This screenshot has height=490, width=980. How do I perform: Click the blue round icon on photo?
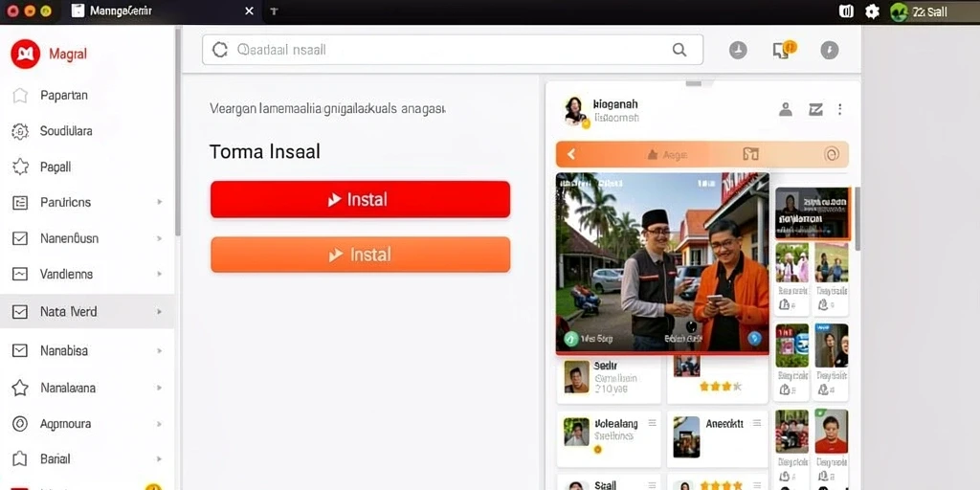(755, 339)
